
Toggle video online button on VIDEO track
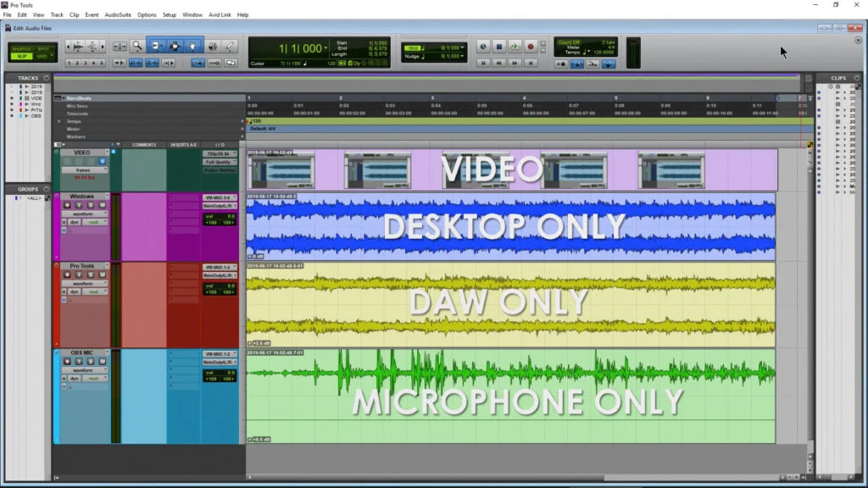(x=103, y=161)
